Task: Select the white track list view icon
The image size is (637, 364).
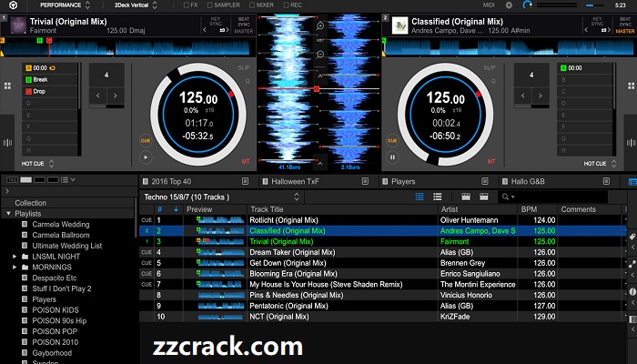Action: pos(438,197)
